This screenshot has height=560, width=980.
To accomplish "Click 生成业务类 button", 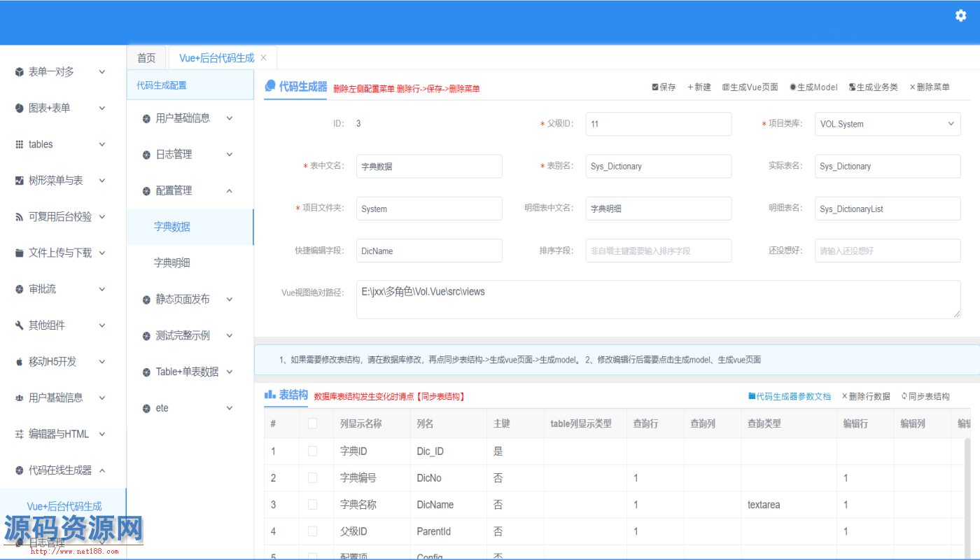I will click(x=873, y=87).
